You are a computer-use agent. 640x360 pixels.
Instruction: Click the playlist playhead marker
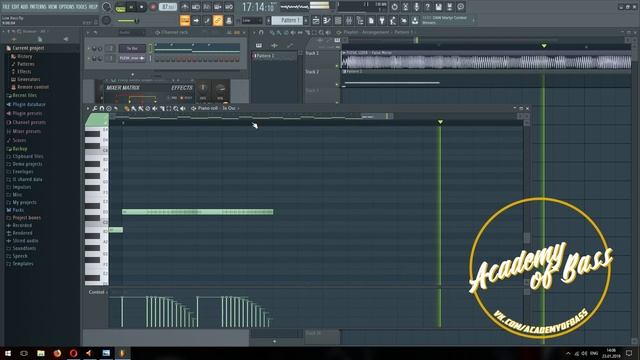pyautogui.click(x=544, y=46)
